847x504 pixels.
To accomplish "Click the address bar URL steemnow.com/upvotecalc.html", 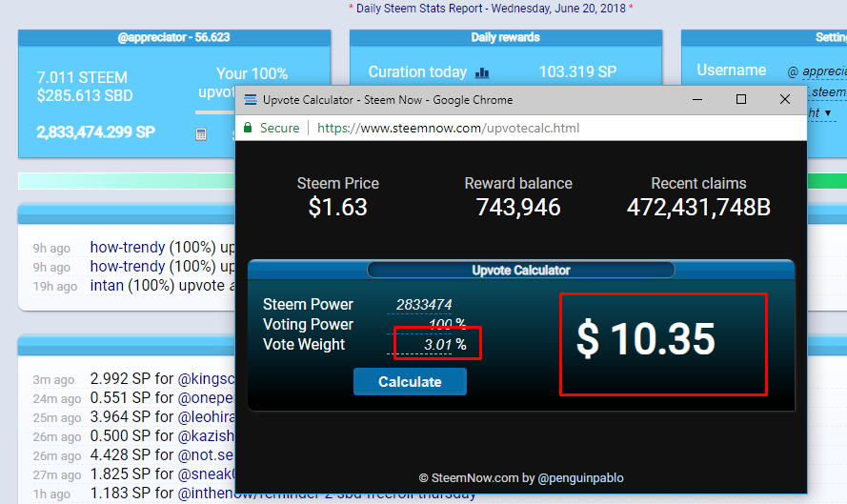I will click(x=448, y=128).
